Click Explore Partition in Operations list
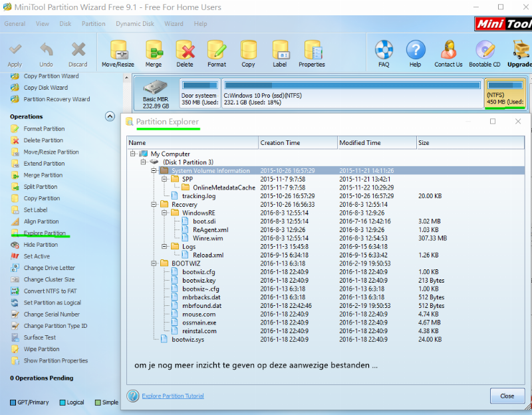Screen dimensions: 532x415 45,233
